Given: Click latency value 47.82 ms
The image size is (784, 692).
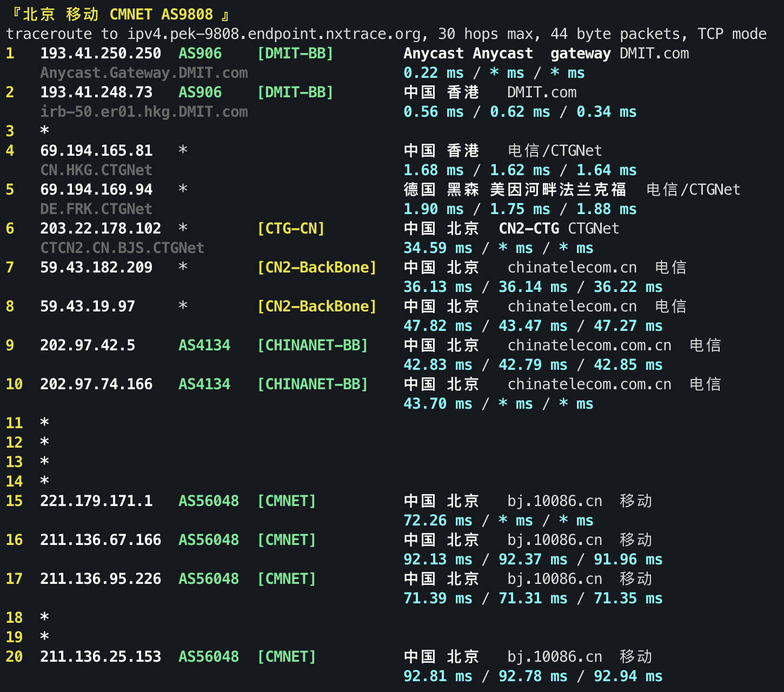Looking at the screenshot, I should click(x=438, y=326).
